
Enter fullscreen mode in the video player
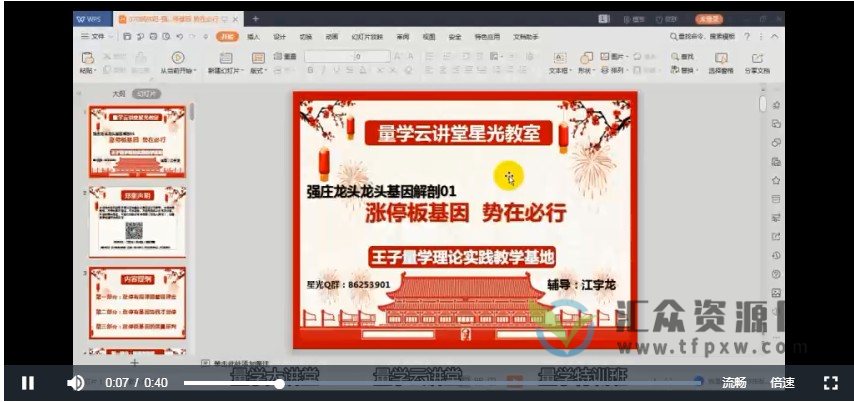[830, 382]
